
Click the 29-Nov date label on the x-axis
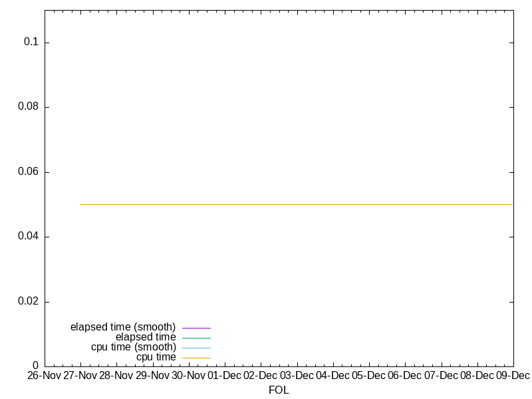click(x=152, y=376)
